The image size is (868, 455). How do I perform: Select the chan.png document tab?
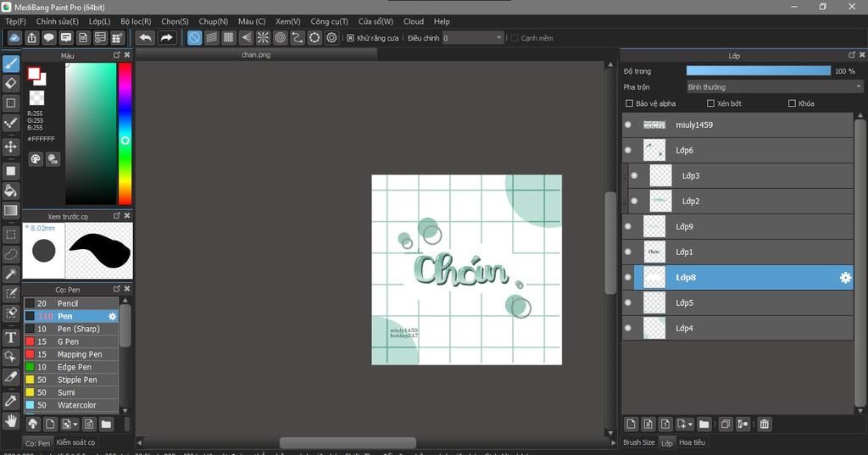256,55
